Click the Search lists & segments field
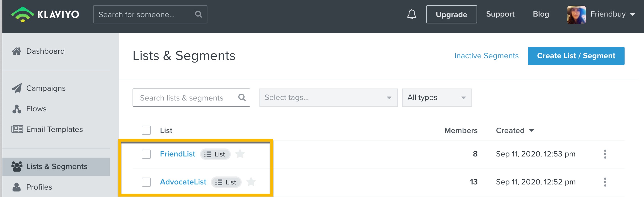Screen dimensions: 644x197 [x=191, y=98]
